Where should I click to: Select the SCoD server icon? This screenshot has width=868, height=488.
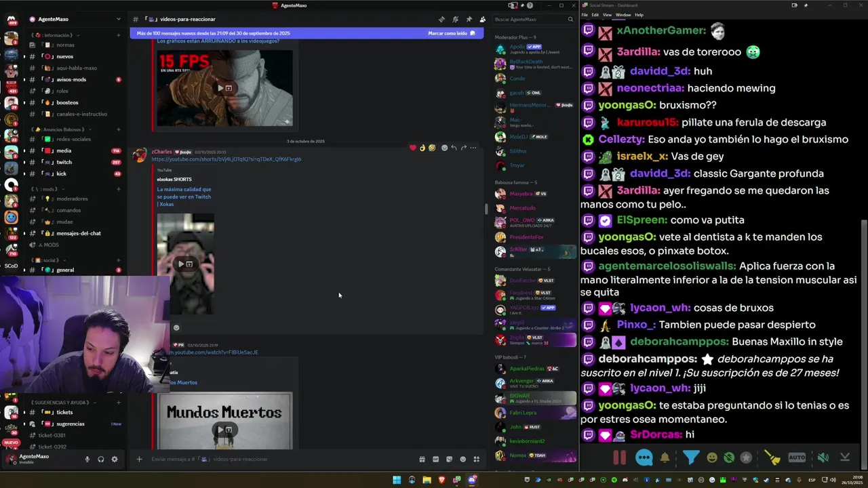tap(11, 266)
